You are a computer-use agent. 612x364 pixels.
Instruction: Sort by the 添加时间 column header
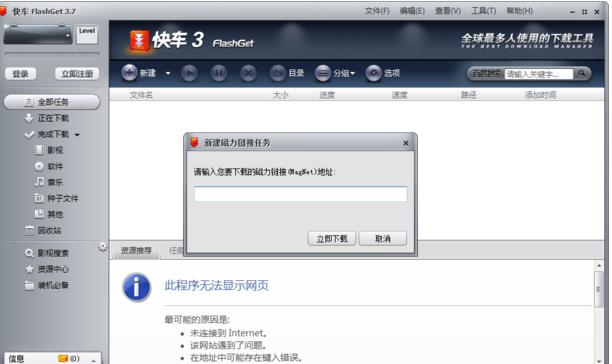click(540, 95)
